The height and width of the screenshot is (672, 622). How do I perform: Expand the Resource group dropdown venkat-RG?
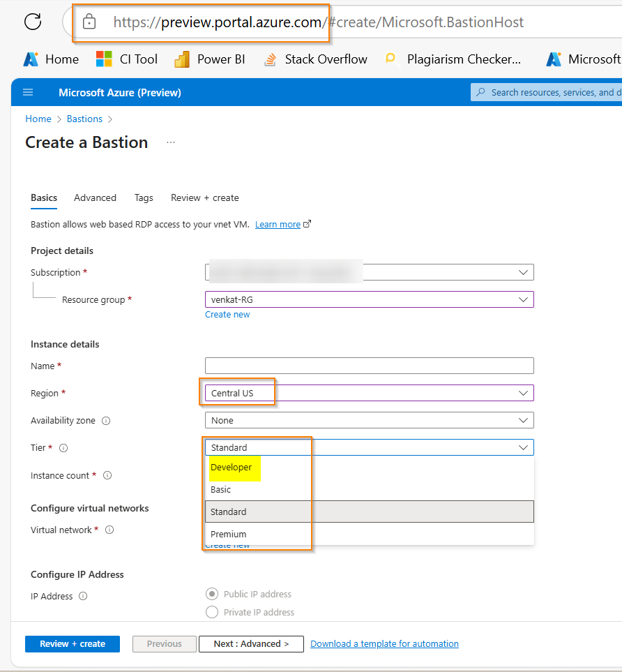370,299
